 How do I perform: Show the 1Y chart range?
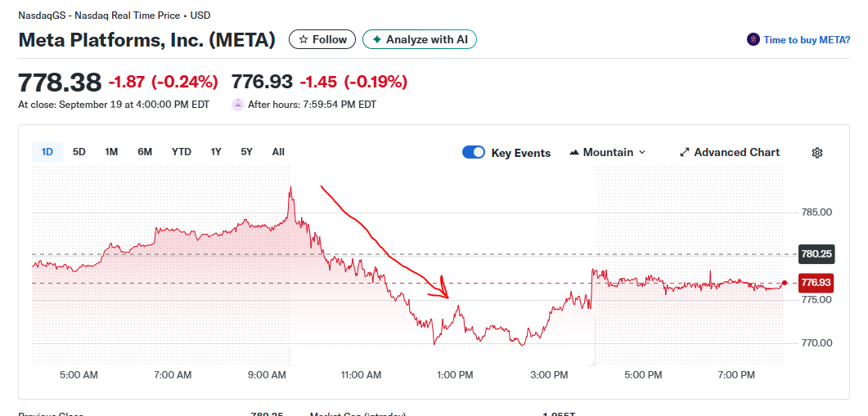[x=216, y=151]
